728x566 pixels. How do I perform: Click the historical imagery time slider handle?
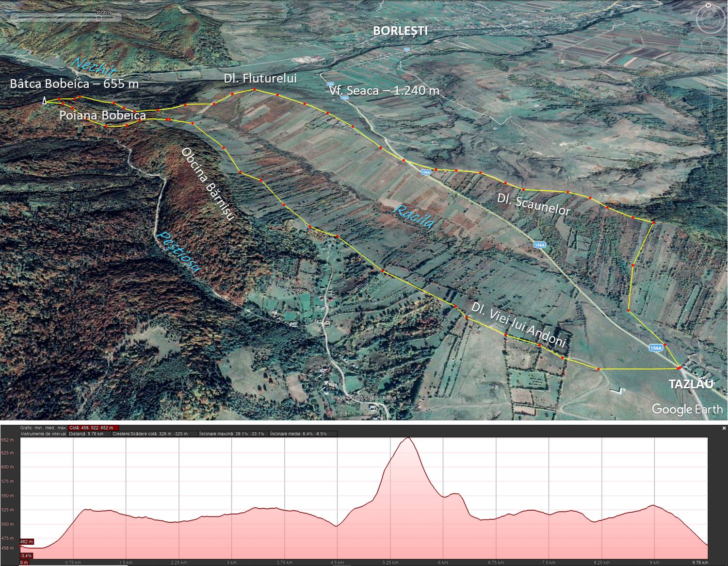tap(99, 17)
